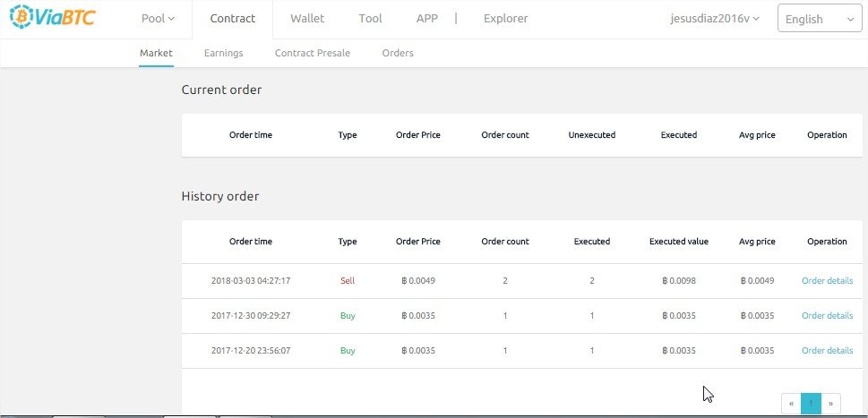Click the red Sell type label
The height and width of the screenshot is (418, 868).
click(x=348, y=281)
